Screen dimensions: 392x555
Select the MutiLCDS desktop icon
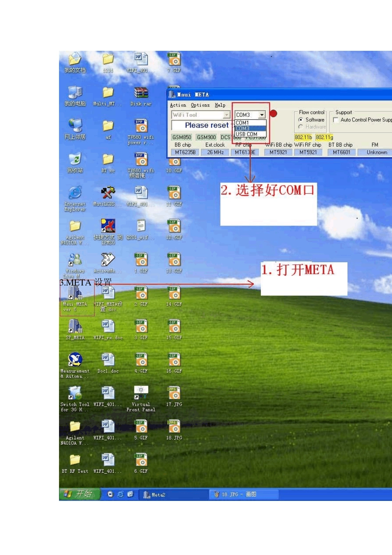(108, 197)
